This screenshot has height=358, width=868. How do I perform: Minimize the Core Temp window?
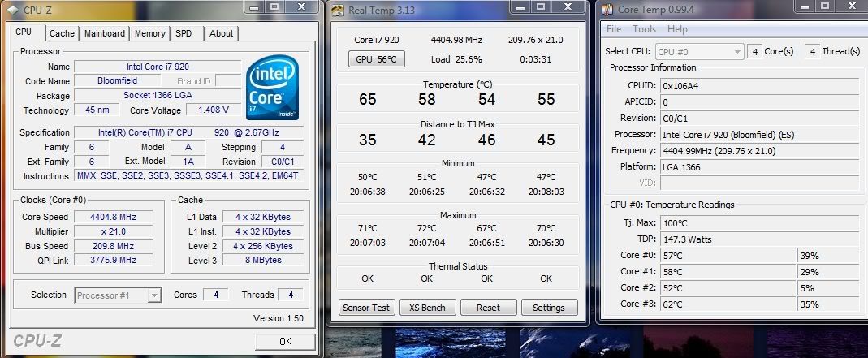[x=804, y=7]
